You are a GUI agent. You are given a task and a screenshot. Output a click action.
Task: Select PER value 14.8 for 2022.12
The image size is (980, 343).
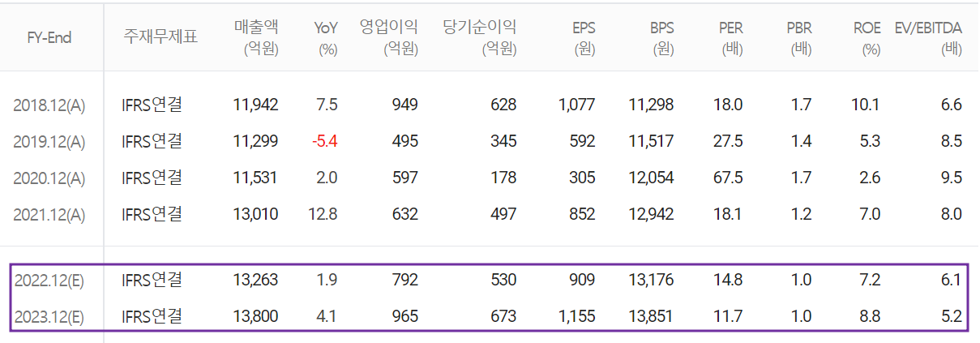coord(730,280)
